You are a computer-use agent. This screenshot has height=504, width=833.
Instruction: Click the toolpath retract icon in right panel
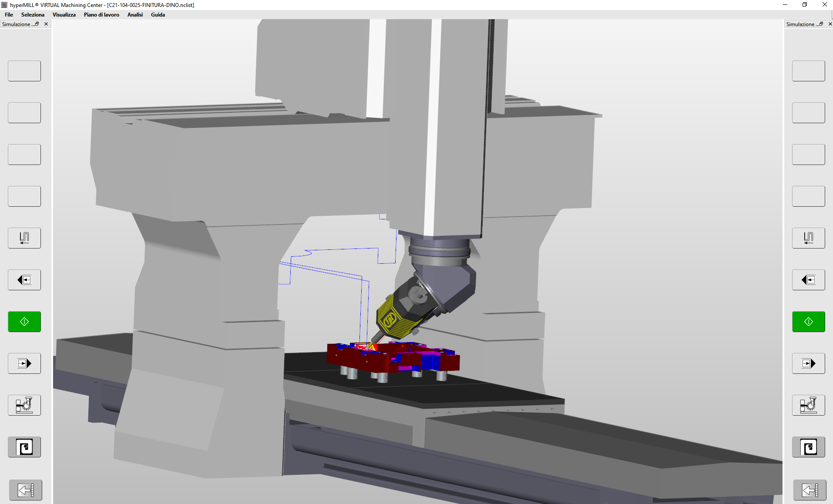pos(809,238)
